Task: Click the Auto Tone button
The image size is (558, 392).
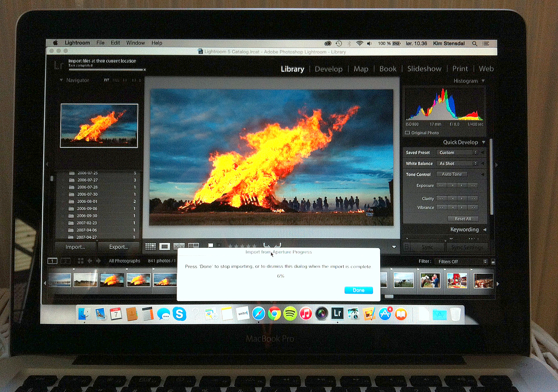Action: [452, 174]
